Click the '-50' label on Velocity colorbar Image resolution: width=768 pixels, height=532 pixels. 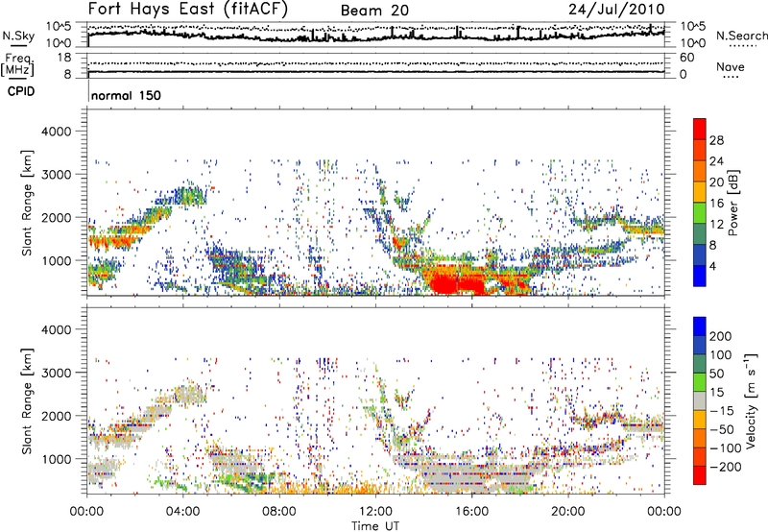coord(722,429)
